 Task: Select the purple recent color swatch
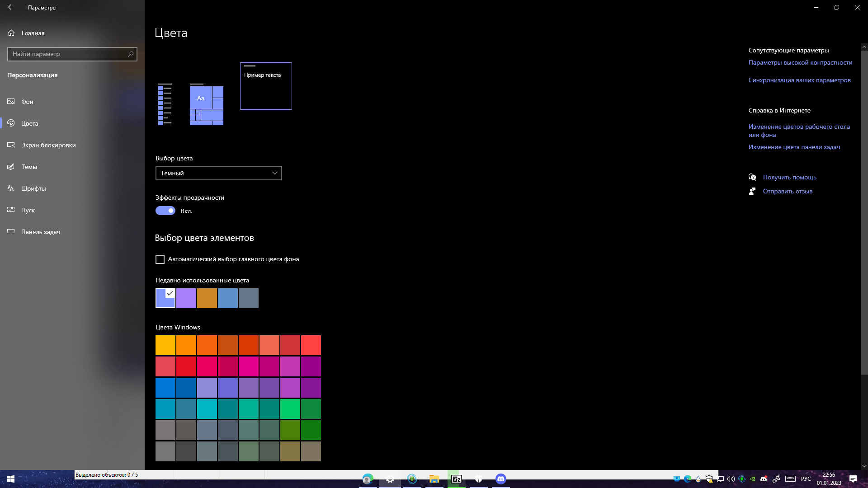tap(186, 298)
